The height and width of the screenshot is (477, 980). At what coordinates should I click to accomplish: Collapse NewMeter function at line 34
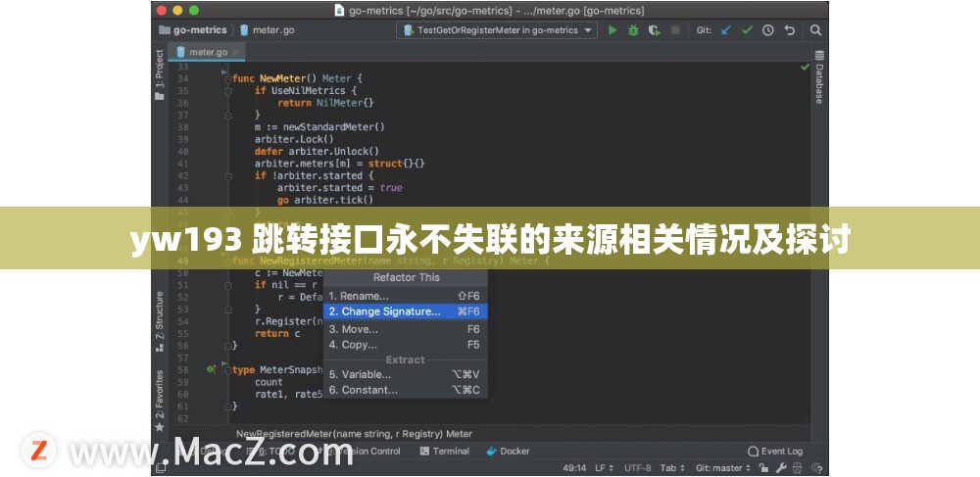coord(228,78)
